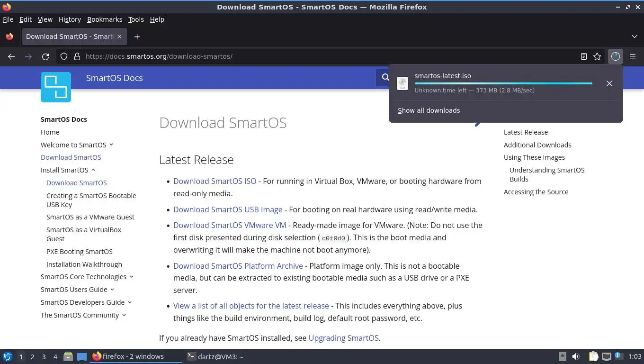Open the tracking protection shield icon
The height and width of the screenshot is (364, 644).
(x=64, y=56)
